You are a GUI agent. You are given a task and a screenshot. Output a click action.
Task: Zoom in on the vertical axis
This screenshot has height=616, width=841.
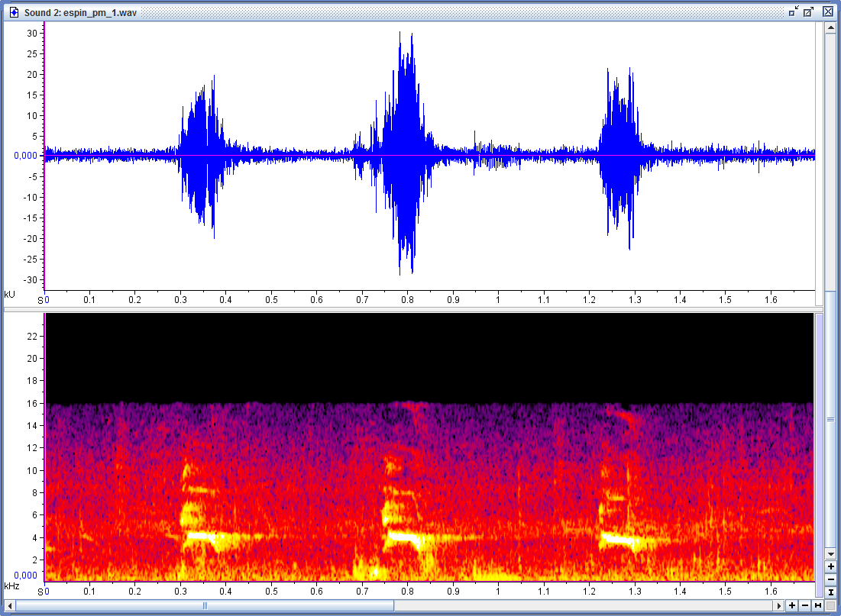830,567
